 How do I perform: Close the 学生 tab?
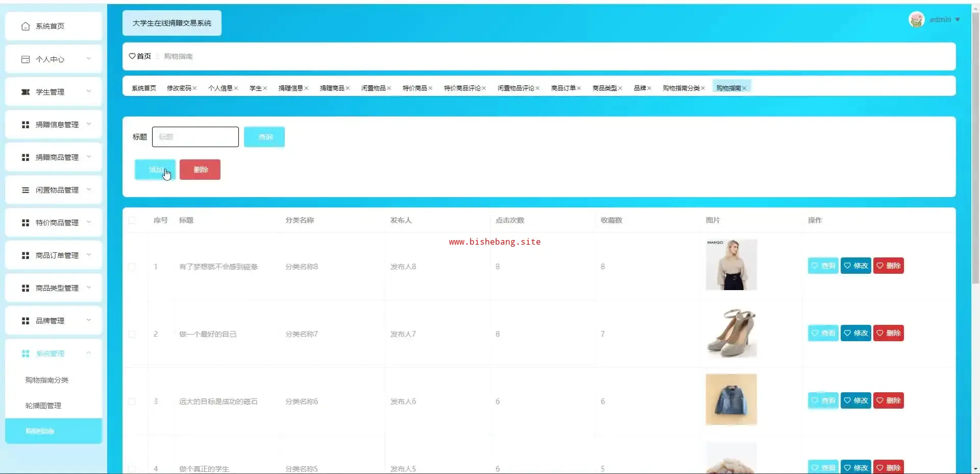click(265, 88)
